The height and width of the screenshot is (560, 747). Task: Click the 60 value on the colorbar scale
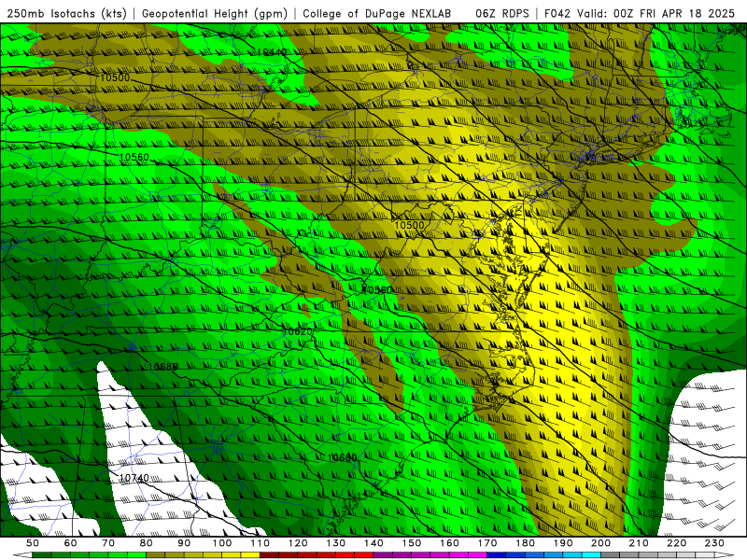tap(71, 543)
